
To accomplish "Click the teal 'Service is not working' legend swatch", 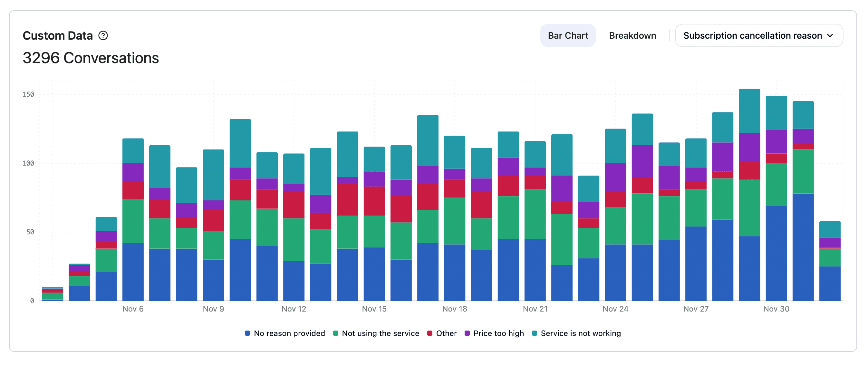I will point(535,333).
